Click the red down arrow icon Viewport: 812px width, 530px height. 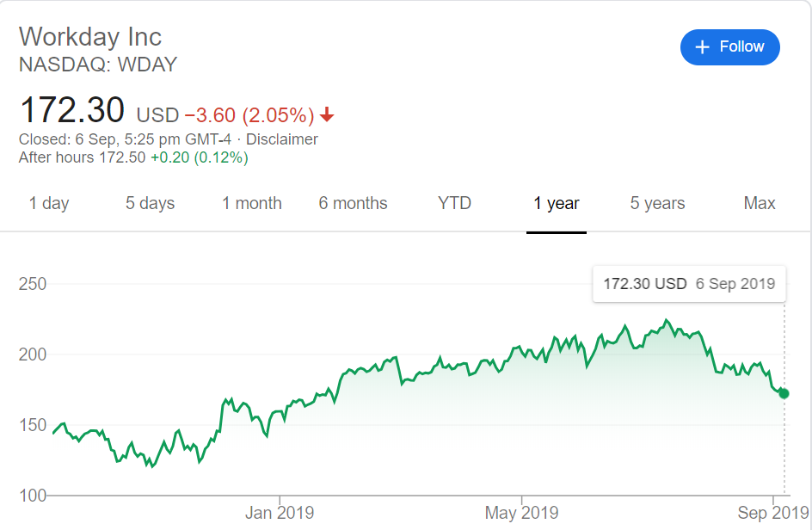[327, 114]
